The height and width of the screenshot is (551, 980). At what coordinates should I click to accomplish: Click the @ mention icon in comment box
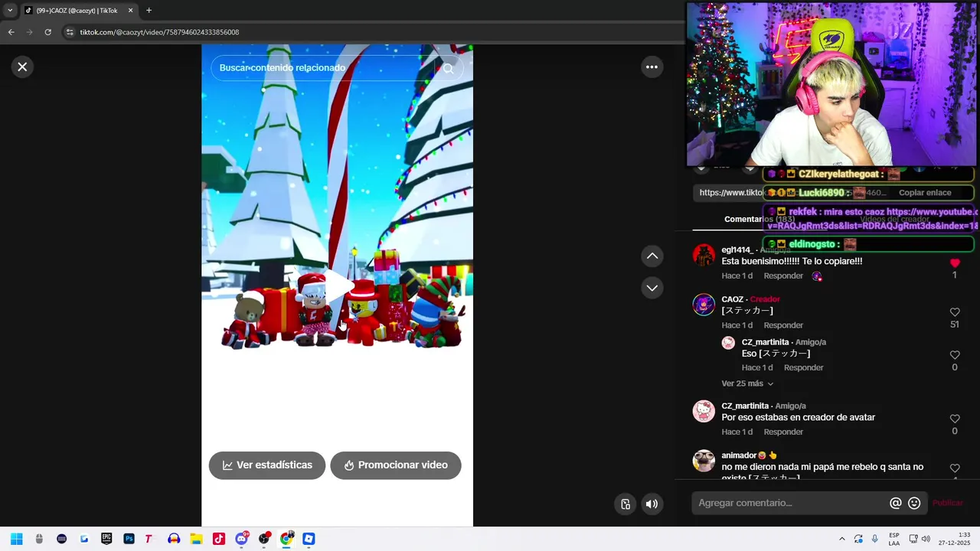896,503
